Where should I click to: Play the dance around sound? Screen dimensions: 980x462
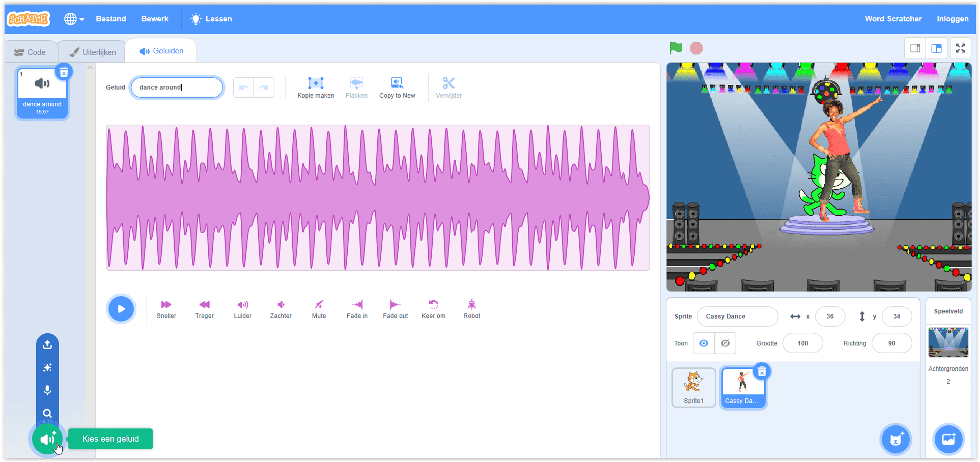click(121, 309)
